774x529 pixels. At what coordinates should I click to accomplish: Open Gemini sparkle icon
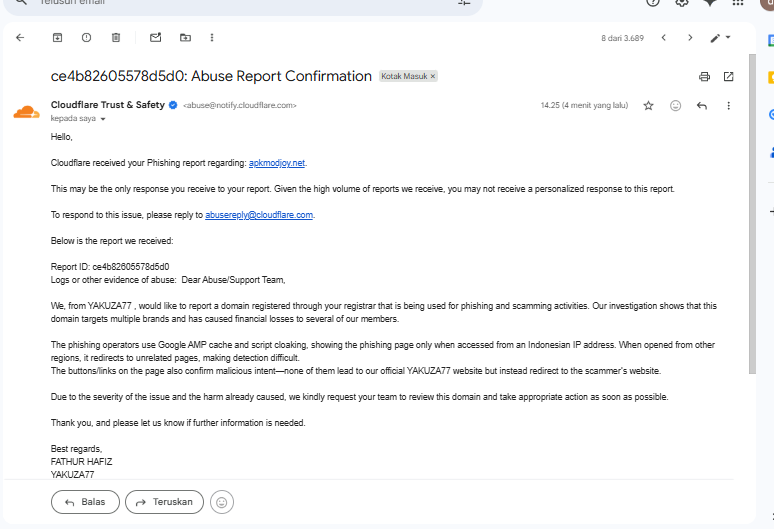[710, 2]
